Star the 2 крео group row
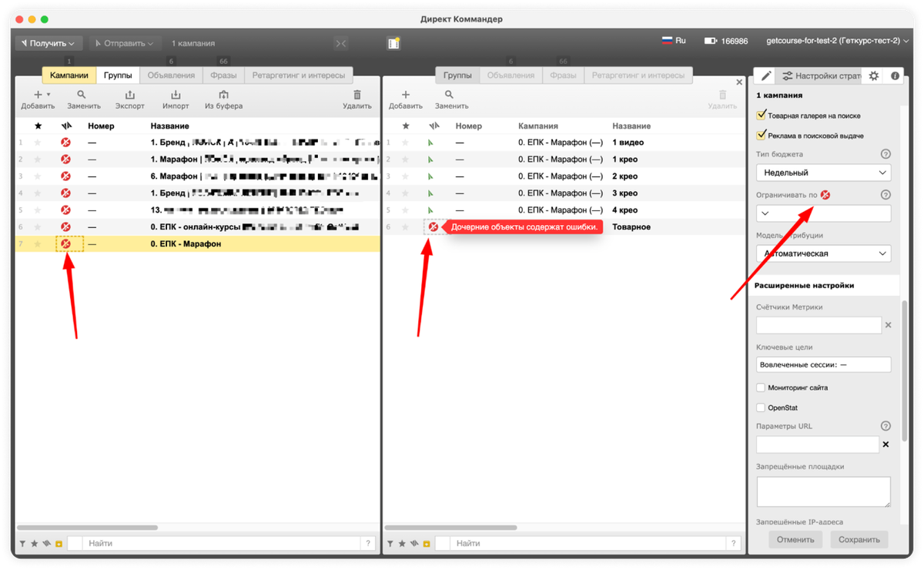The width and height of the screenshot is (924, 570). pos(406,176)
